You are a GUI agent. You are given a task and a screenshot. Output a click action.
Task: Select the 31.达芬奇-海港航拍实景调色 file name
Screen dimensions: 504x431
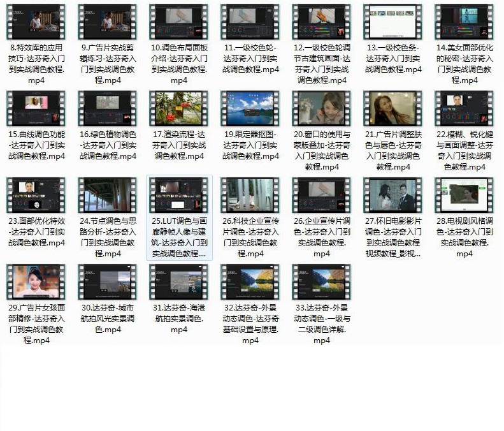click(x=178, y=318)
